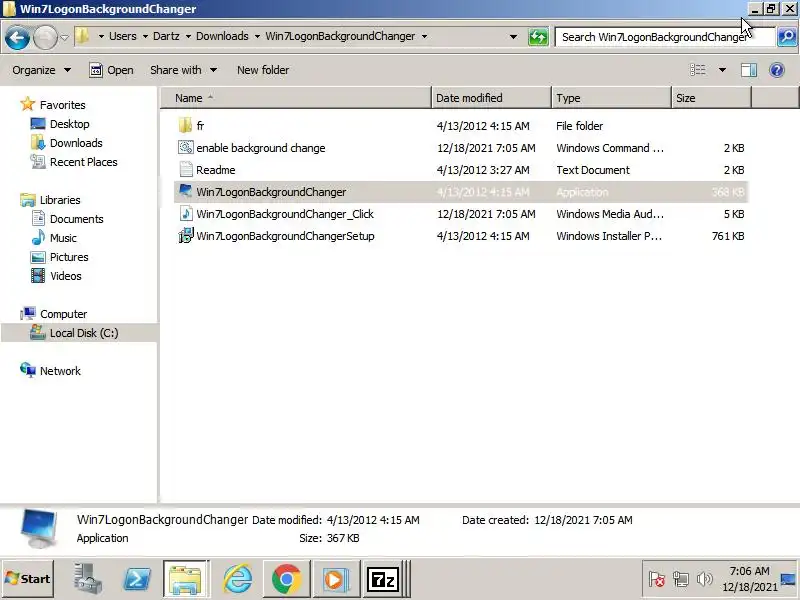Open more view options dropdown arrow
The height and width of the screenshot is (600, 800).
pos(722,70)
